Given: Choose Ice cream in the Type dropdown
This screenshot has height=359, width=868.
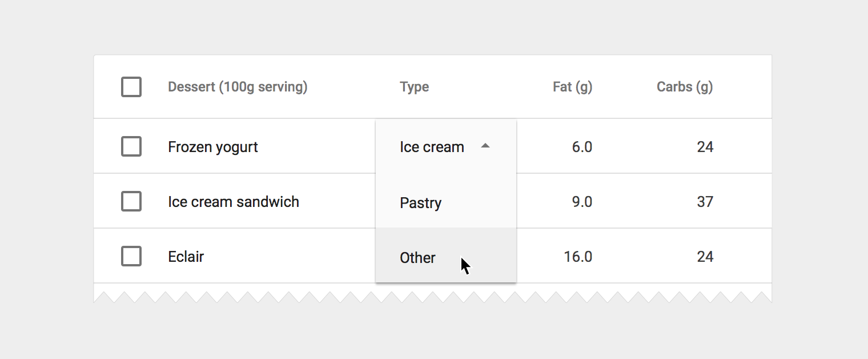Looking at the screenshot, I should coord(432,147).
